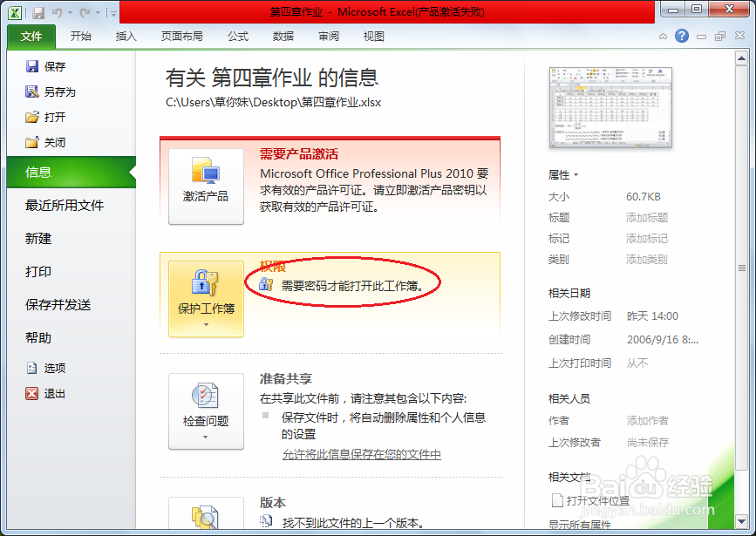Click the lock-and-key icon beside password message
756x536 pixels.
tap(266, 284)
